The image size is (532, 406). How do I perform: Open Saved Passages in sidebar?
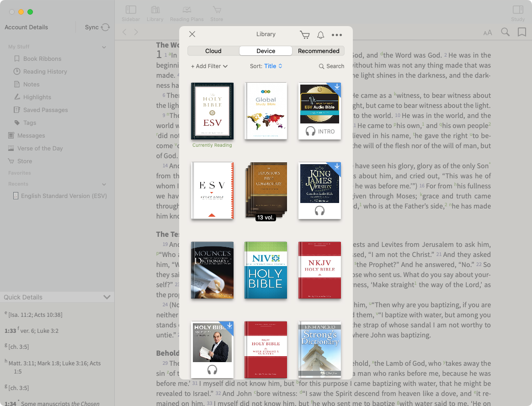45,110
